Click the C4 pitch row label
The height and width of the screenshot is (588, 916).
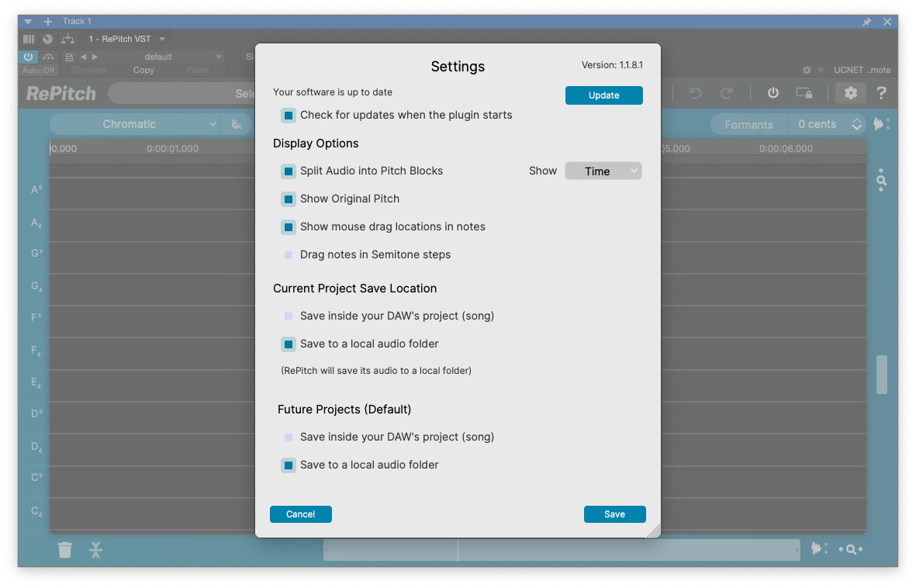tap(36, 511)
